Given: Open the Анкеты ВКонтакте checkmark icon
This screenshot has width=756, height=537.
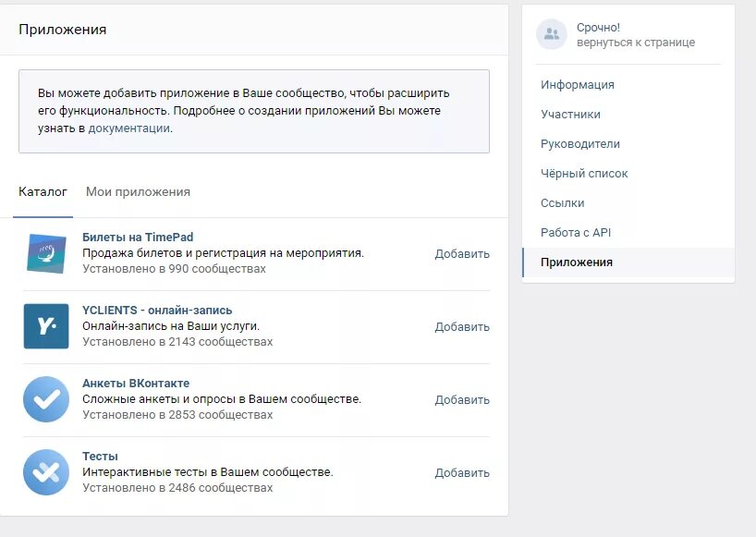Looking at the screenshot, I should click(x=46, y=399).
